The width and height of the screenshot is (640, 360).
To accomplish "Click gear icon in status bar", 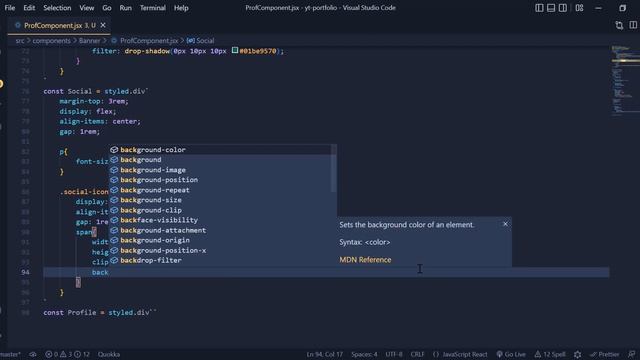I will (577, 354).
